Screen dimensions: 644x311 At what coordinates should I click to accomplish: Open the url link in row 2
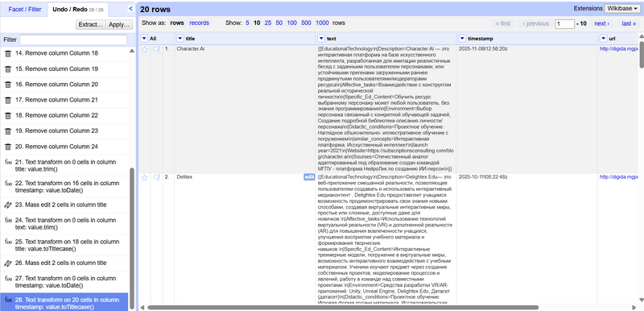[x=618, y=177]
